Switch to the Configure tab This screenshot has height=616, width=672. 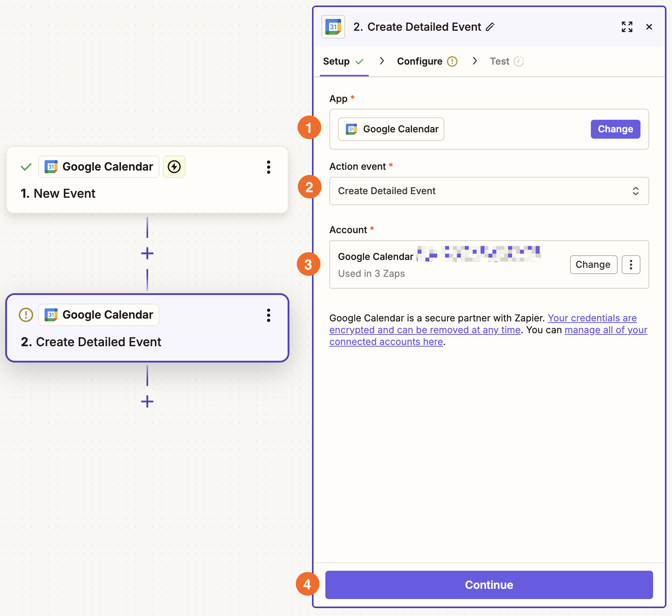click(x=420, y=61)
